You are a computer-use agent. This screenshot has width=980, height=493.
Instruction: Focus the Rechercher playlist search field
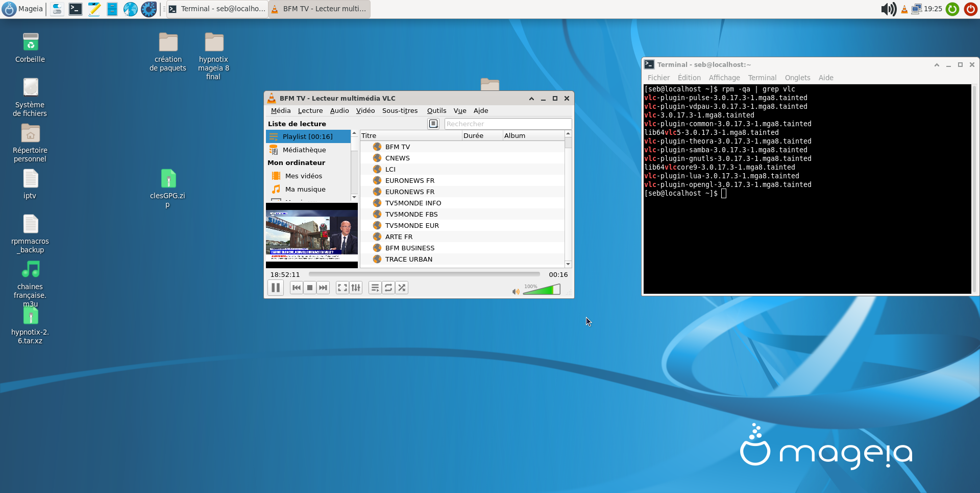tap(508, 124)
